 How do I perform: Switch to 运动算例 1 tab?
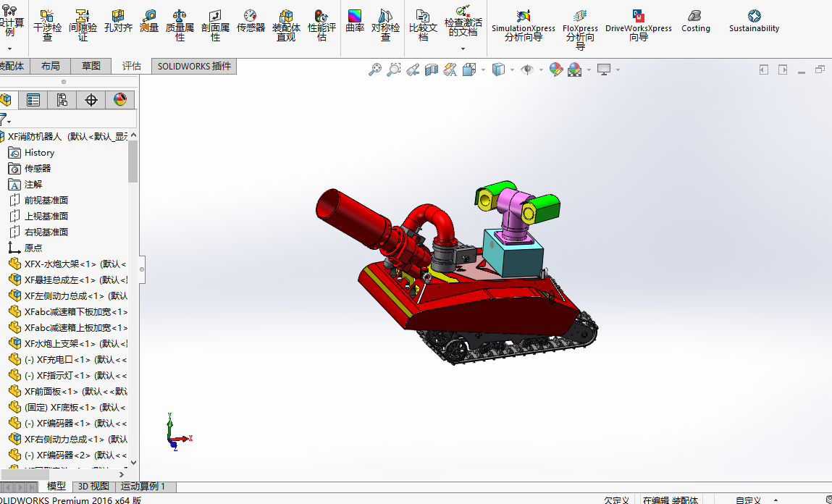coord(143,487)
